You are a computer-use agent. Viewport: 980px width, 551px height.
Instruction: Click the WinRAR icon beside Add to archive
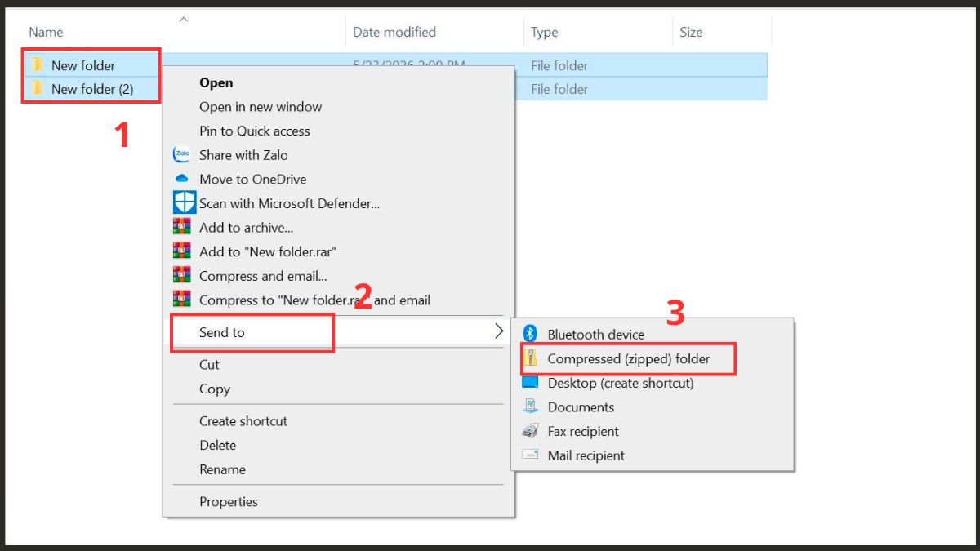(x=182, y=228)
